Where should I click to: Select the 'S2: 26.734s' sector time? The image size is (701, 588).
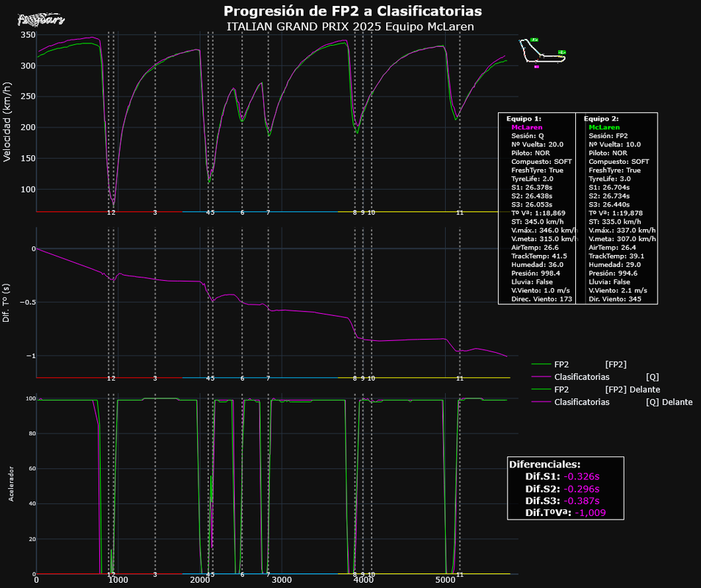[609, 196]
